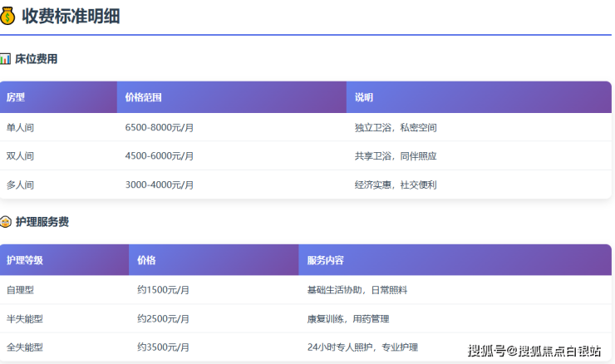Select the 服务内容 column header
This screenshot has width=615, height=364.
(x=325, y=260)
